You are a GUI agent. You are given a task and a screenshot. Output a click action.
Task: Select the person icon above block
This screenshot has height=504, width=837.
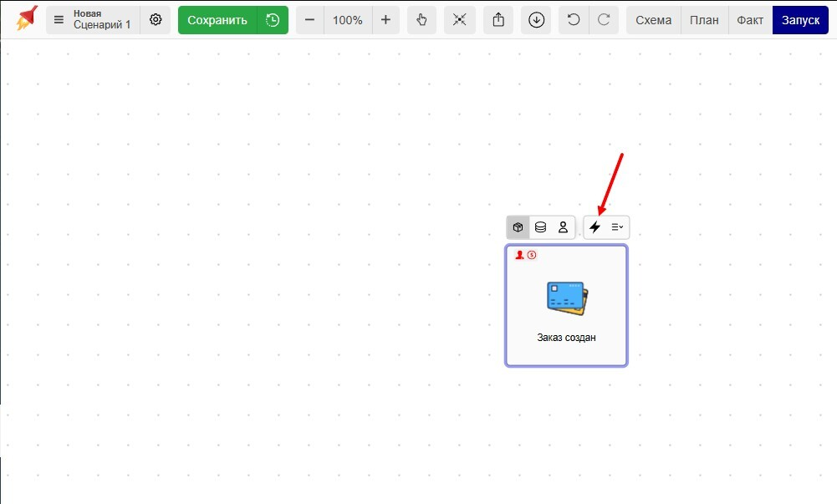coord(563,227)
